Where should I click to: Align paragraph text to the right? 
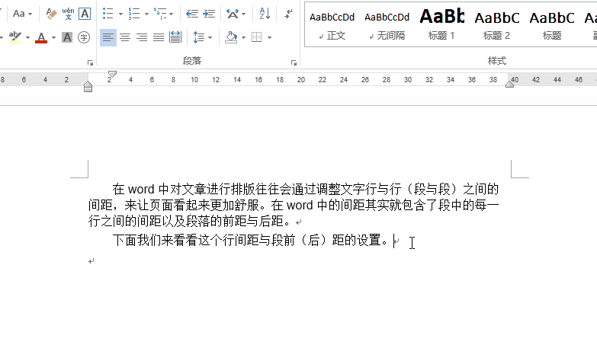(141, 37)
